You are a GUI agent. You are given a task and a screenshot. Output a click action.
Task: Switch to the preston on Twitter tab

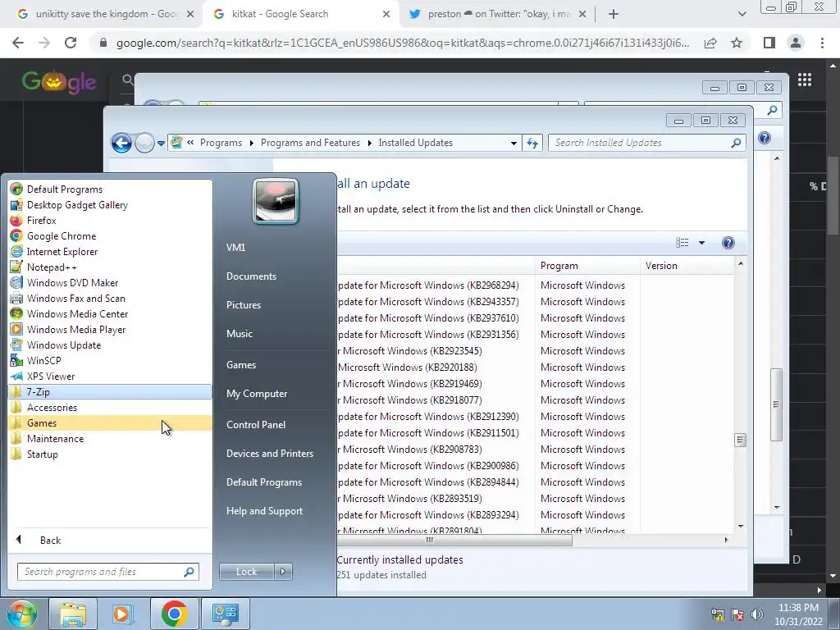pyautogui.click(x=497, y=14)
